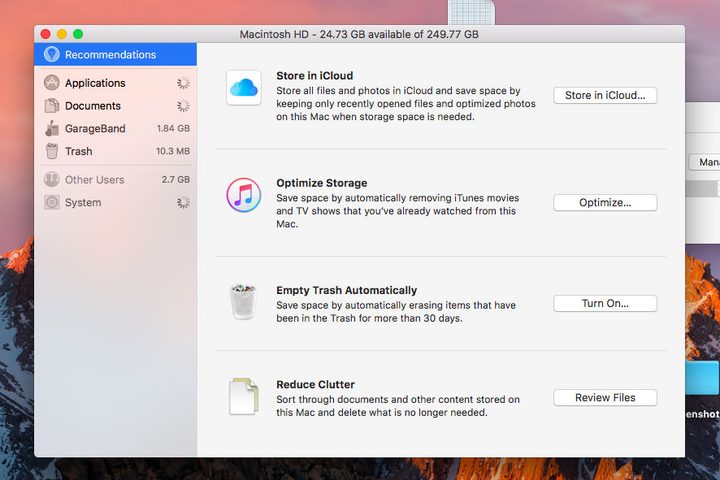Screen dimensions: 720x480
Task: Open the Documents category
Action: tap(115, 106)
